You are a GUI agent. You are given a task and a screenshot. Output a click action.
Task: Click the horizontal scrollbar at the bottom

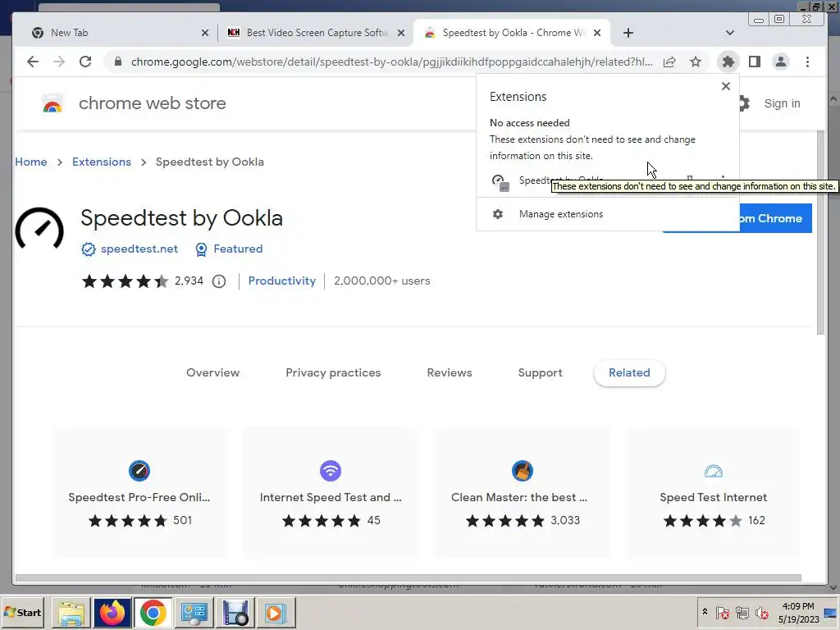tap(409, 578)
